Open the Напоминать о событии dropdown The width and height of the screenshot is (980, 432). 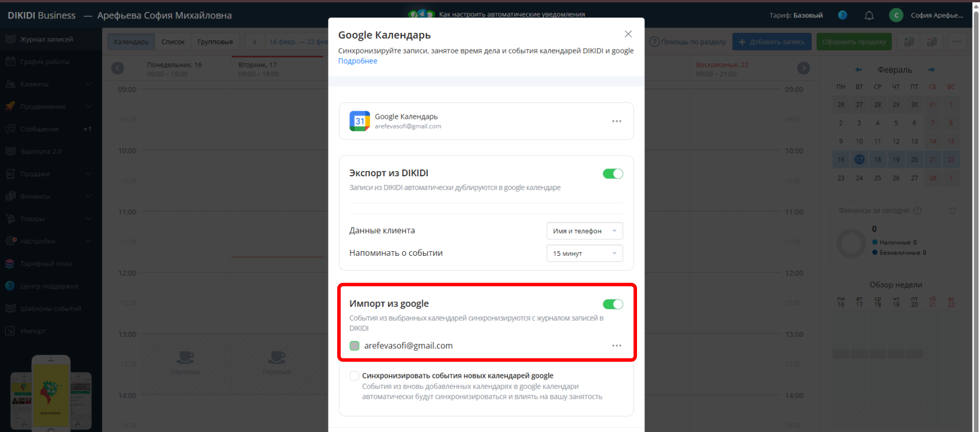tap(584, 253)
